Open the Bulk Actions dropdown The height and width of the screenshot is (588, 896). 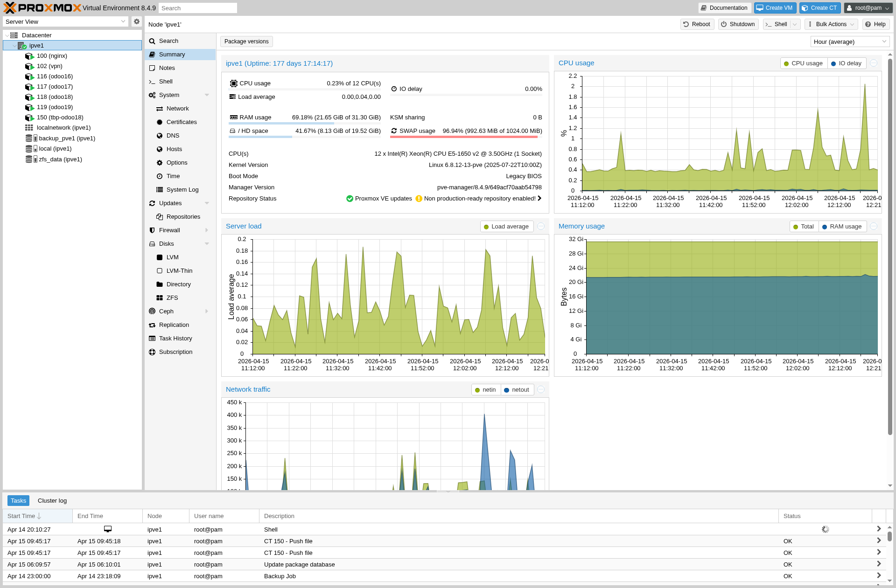[x=831, y=24]
